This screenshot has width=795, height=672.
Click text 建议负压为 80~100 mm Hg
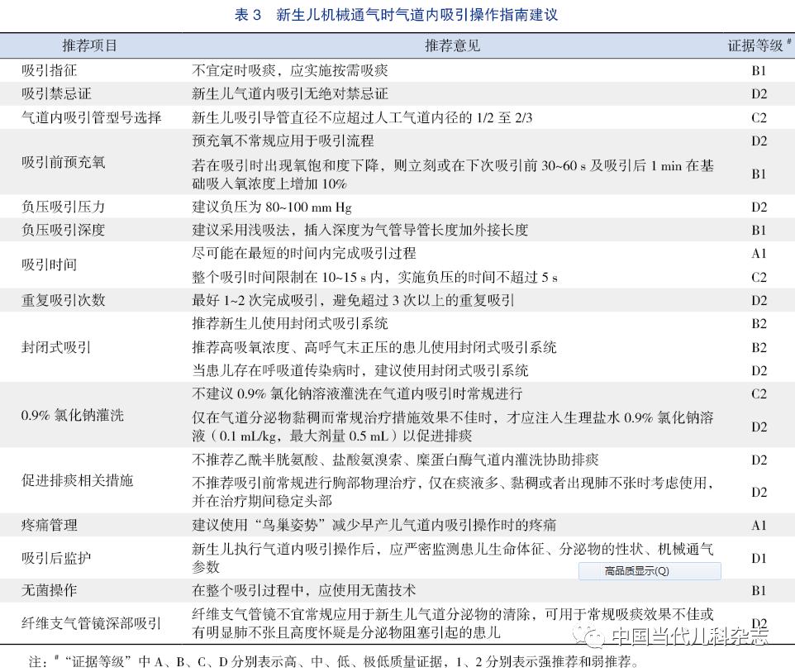[x=272, y=207]
